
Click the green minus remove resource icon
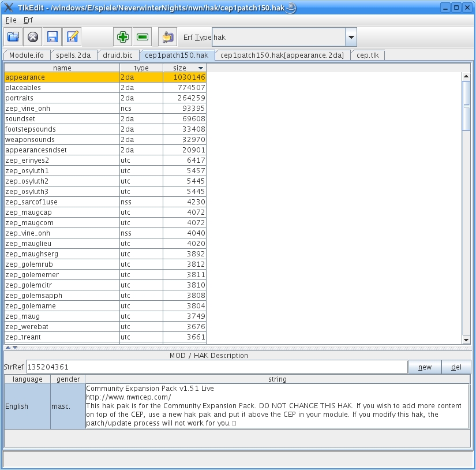click(142, 37)
